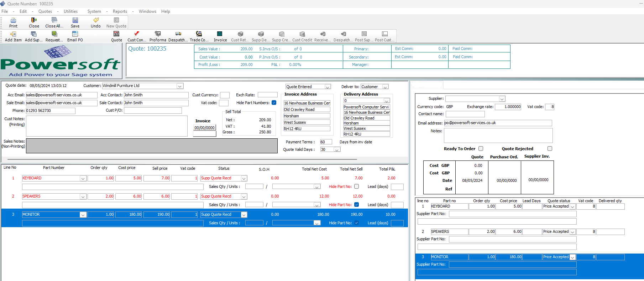Image resolution: width=644 pixels, height=281 pixels.
Task: Open the Utilities menu
Action: tap(70, 11)
